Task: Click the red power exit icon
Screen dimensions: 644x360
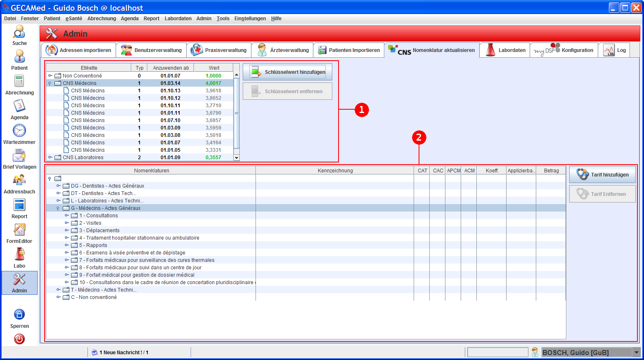Action: click(x=19, y=339)
